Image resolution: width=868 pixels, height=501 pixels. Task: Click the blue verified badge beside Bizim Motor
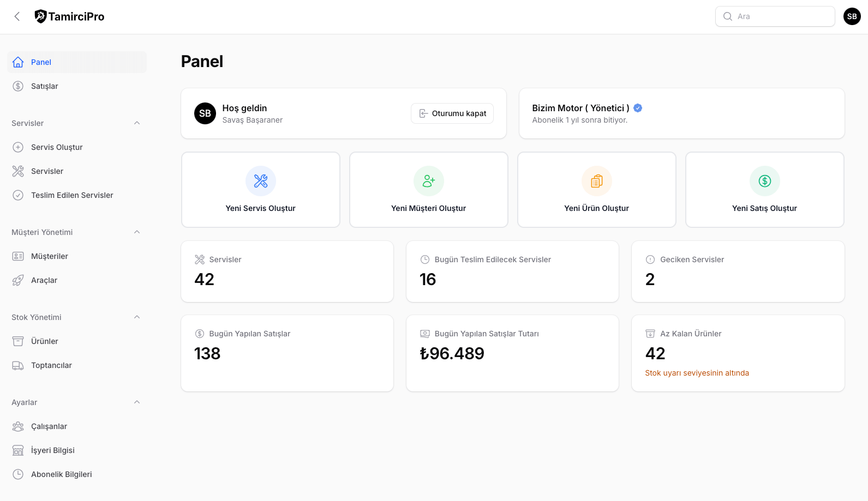[x=638, y=108]
